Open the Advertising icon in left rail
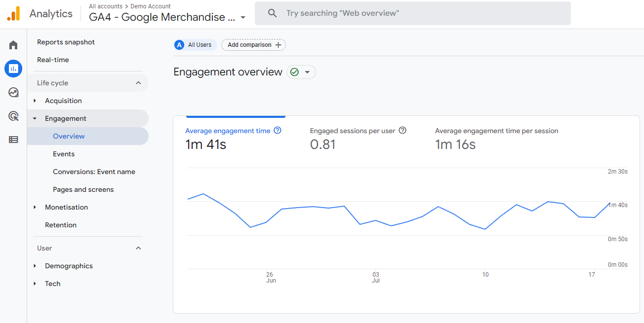This screenshot has height=323, width=644. [x=13, y=116]
